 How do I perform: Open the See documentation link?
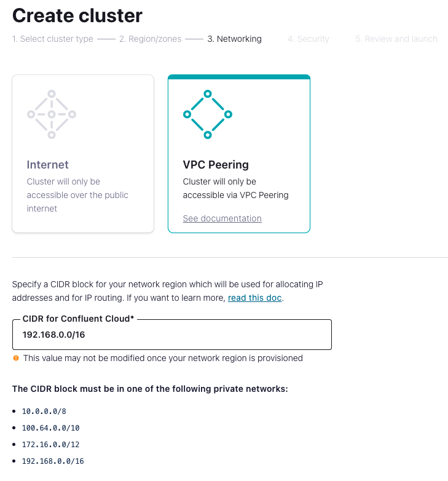point(222,218)
